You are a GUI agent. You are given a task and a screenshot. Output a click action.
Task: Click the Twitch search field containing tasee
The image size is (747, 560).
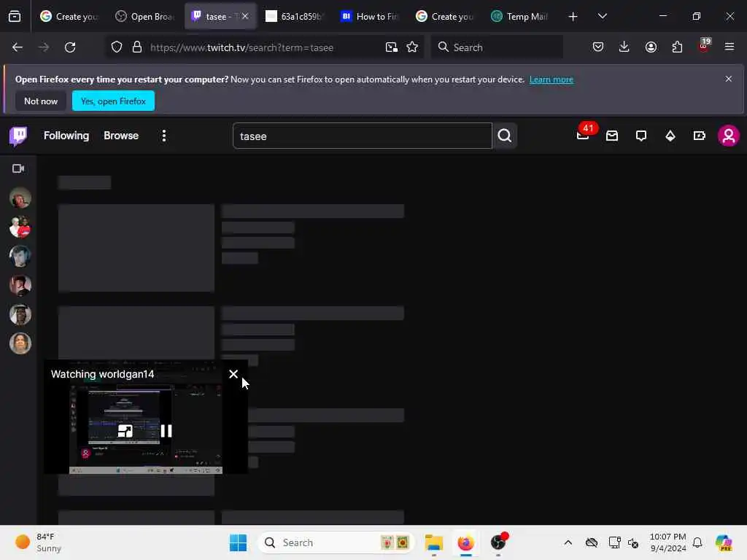click(x=362, y=136)
